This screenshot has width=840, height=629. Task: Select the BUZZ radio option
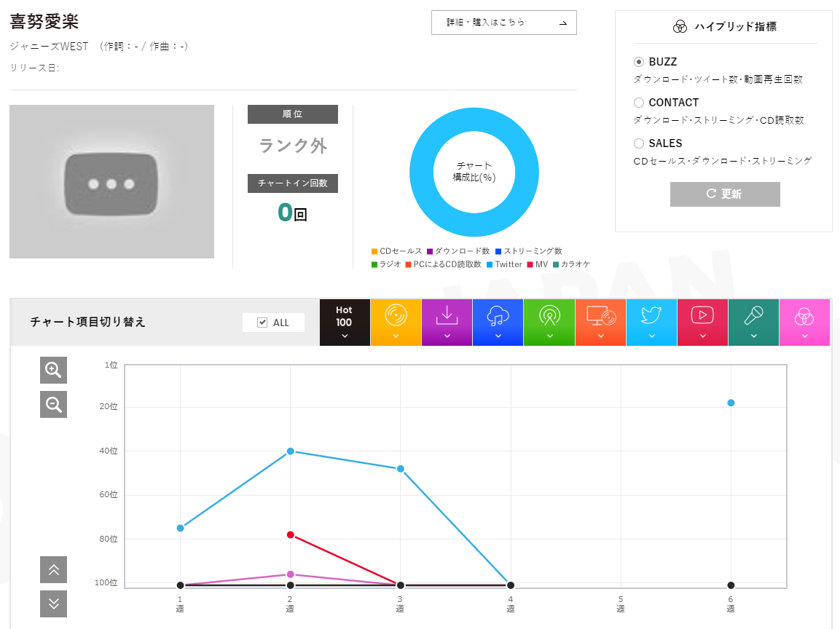tap(639, 62)
